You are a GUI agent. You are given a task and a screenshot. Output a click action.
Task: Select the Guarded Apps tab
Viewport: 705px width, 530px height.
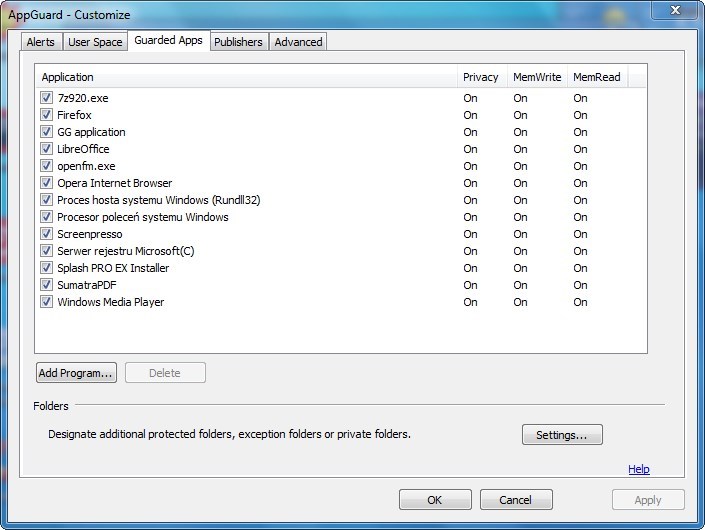169,40
